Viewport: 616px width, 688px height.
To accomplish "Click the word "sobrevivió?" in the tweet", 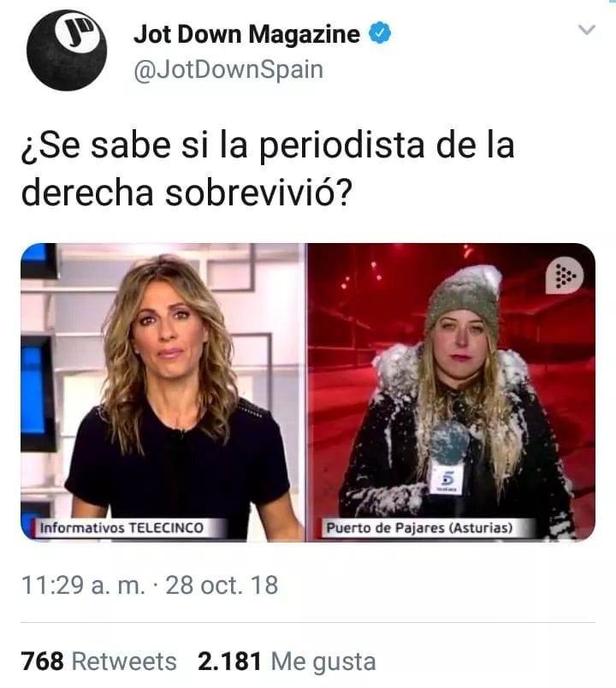I will coord(259,193).
